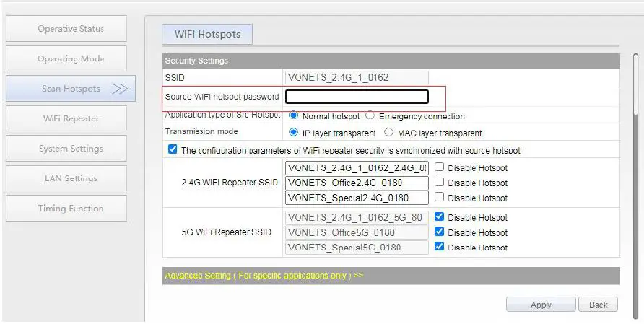Untick Disable Hotspot for VONETS_2.4G_1_0162_5G
This screenshot has width=644, height=324.
439,216
